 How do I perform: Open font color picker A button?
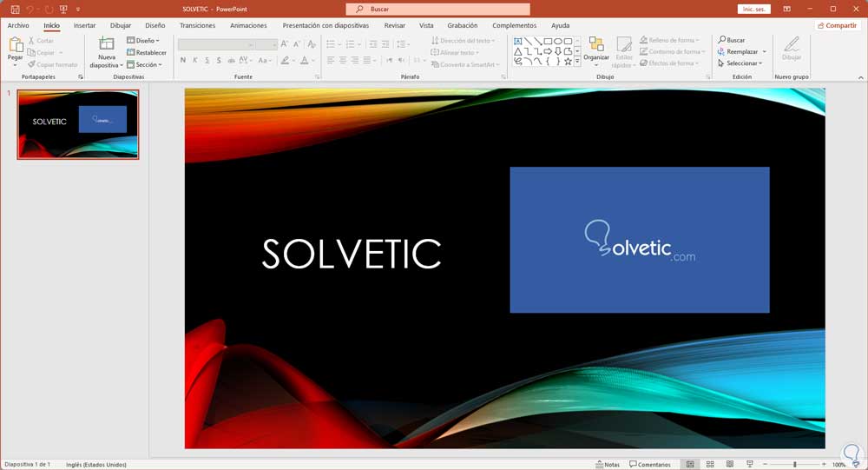pos(304,60)
